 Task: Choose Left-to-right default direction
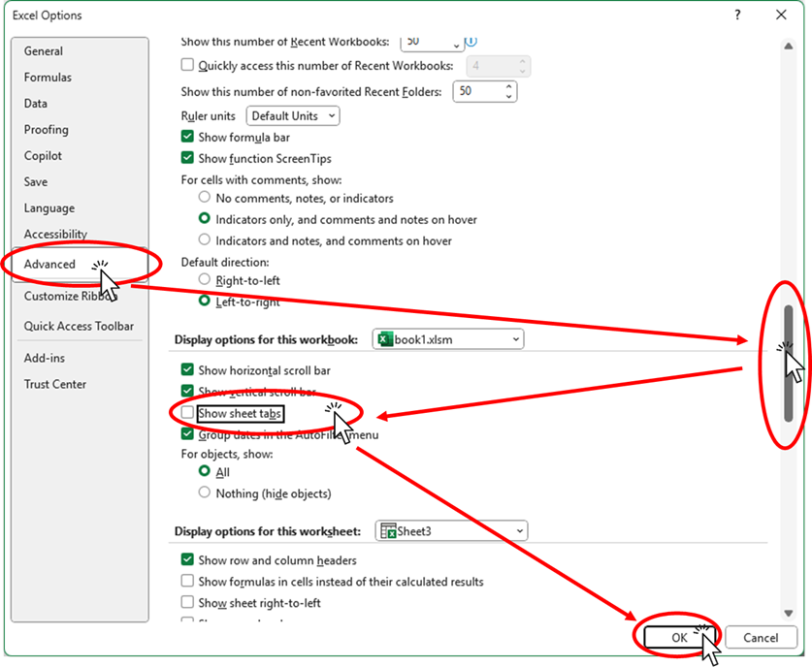coord(205,301)
